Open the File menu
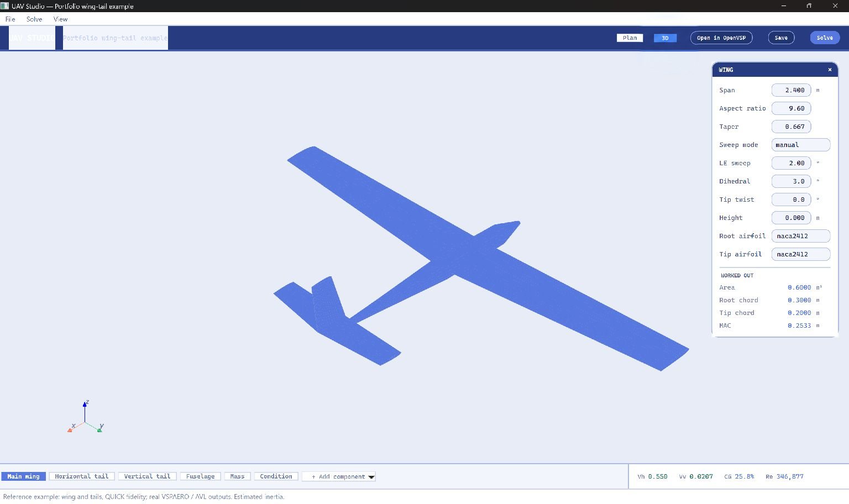849x504 pixels. pyautogui.click(x=10, y=19)
